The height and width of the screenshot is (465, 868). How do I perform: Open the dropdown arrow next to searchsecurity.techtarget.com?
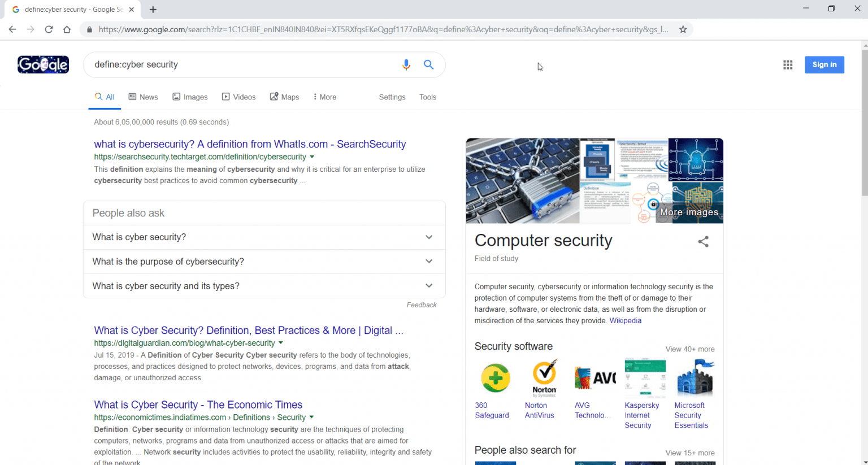pos(313,157)
